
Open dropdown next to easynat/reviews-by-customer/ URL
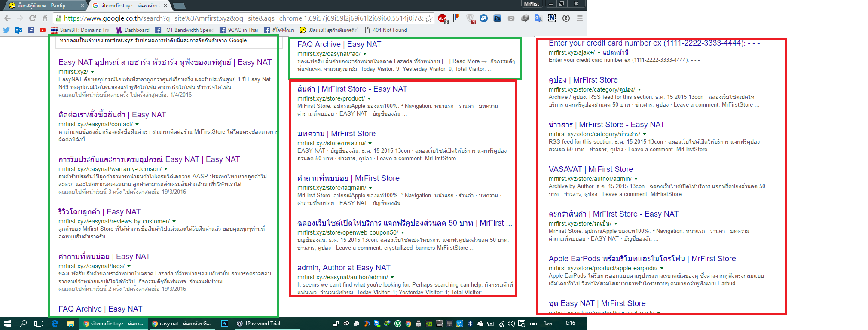pos(174,222)
